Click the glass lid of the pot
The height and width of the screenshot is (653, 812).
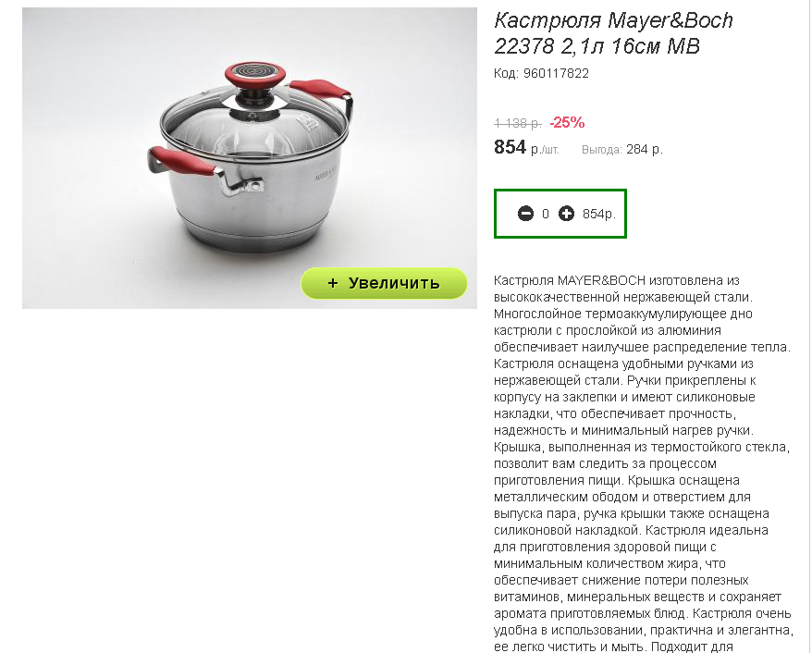pyautogui.click(x=253, y=124)
